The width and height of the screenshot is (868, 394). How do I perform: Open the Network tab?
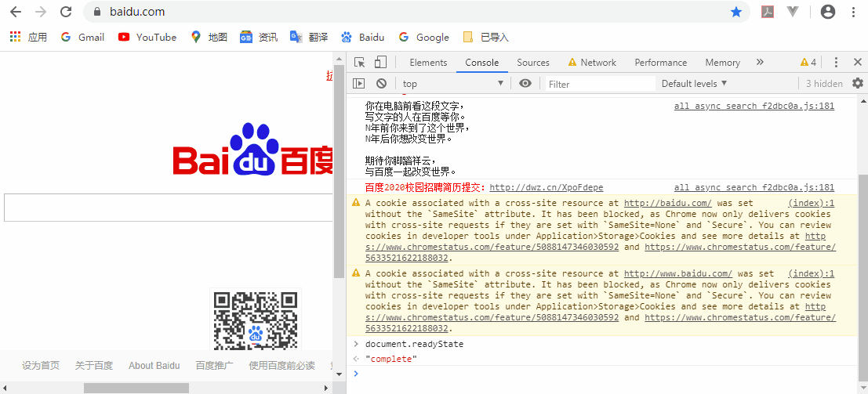(592, 63)
